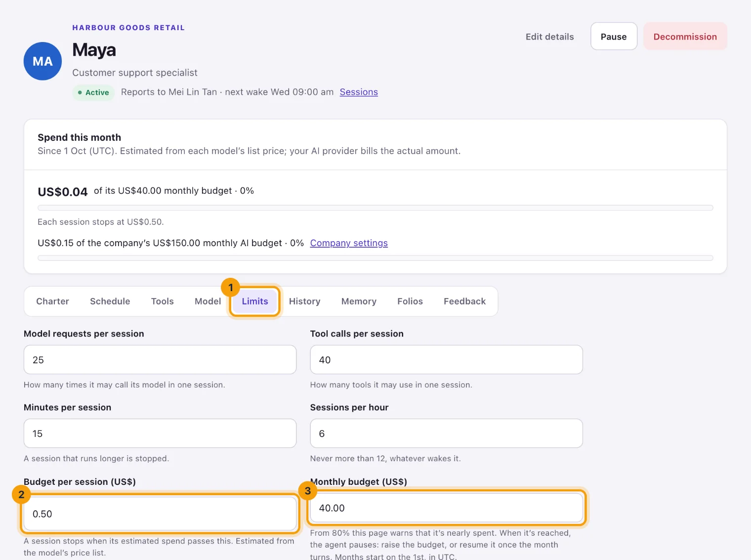Edit the Minutes per session field
751x560 pixels.
pyautogui.click(x=160, y=433)
